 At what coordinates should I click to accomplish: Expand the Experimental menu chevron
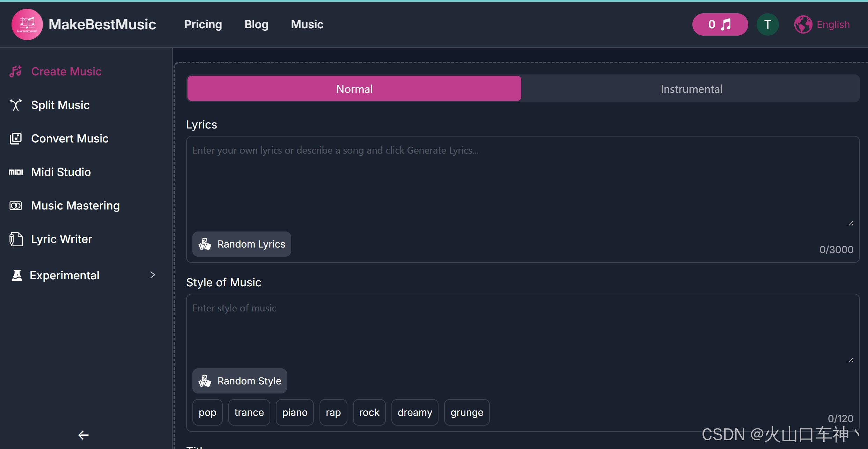153,275
